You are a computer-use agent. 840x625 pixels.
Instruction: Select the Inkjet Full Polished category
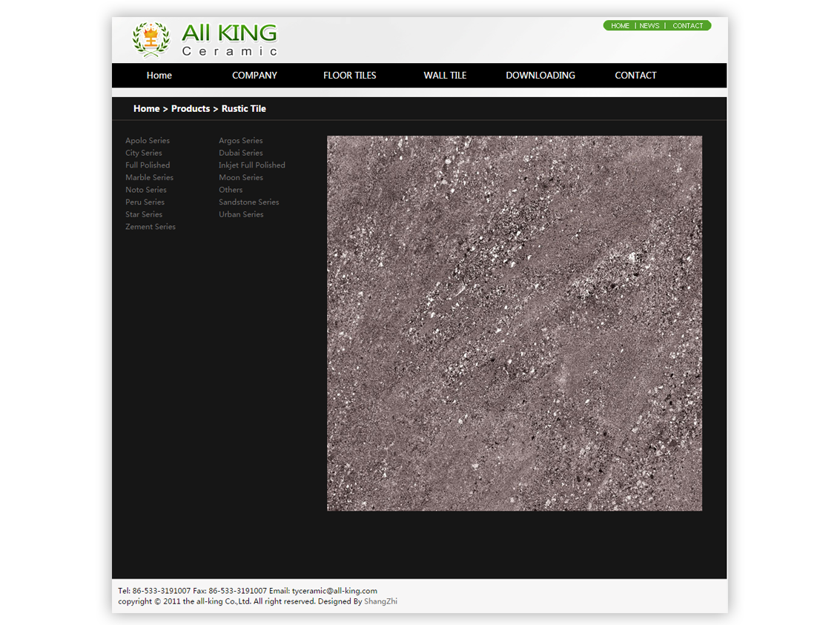252,165
